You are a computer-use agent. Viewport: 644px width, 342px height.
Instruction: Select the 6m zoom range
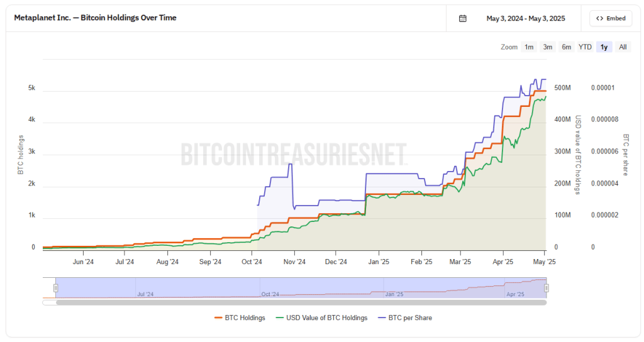tap(567, 47)
